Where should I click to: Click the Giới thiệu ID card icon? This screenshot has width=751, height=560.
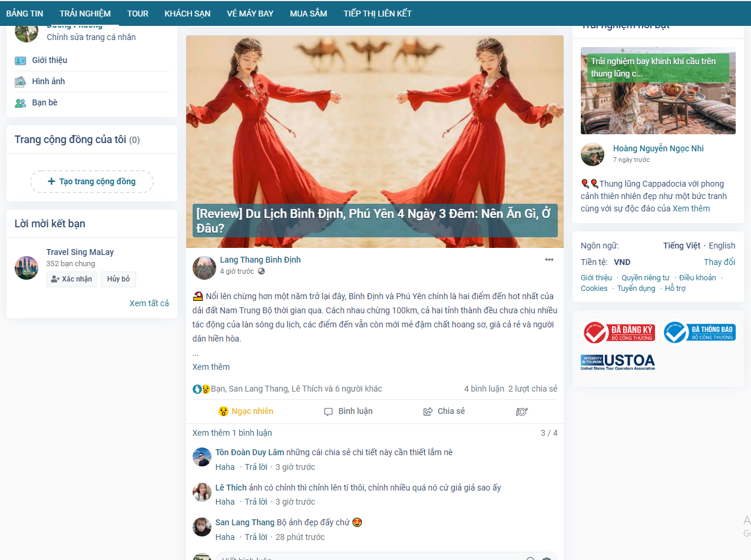(21, 61)
